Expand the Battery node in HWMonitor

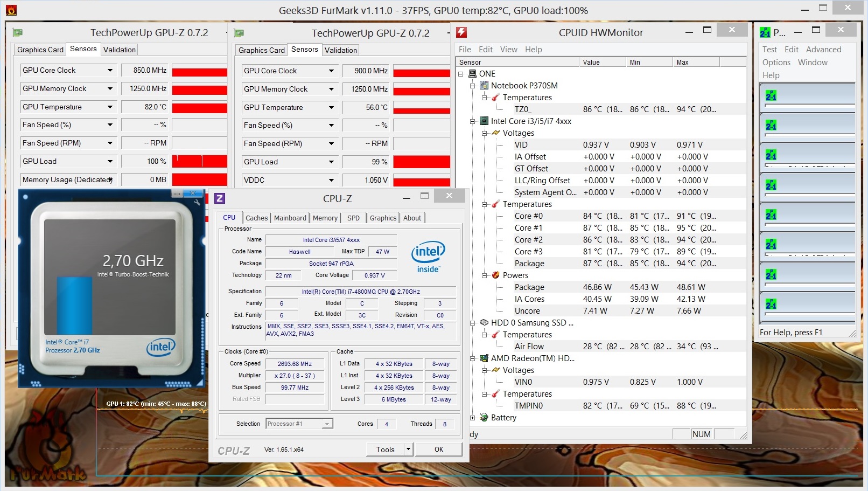coord(473,418)
